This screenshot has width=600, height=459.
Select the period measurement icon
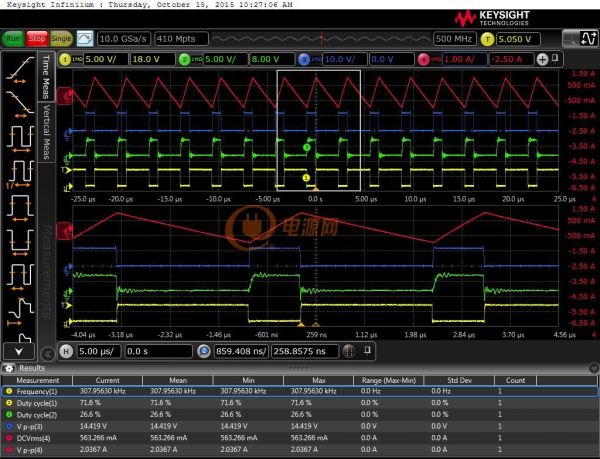[x=20, y=138]
